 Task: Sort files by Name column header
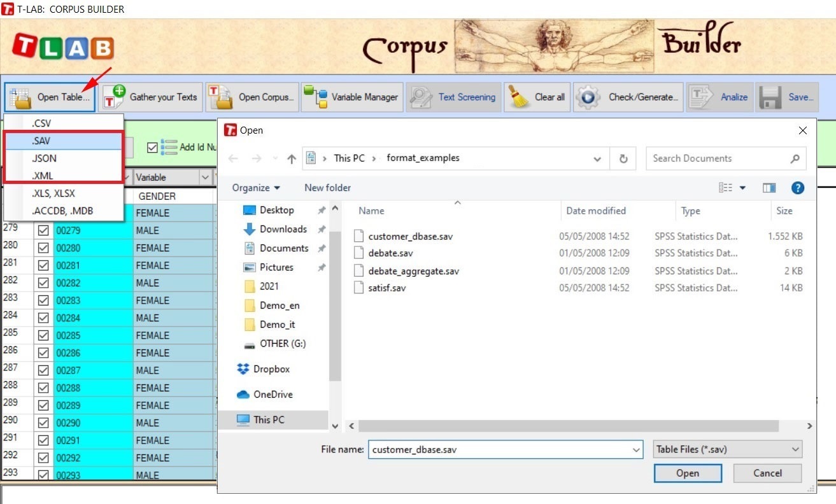pyautogui.click(x=371, y=211)
